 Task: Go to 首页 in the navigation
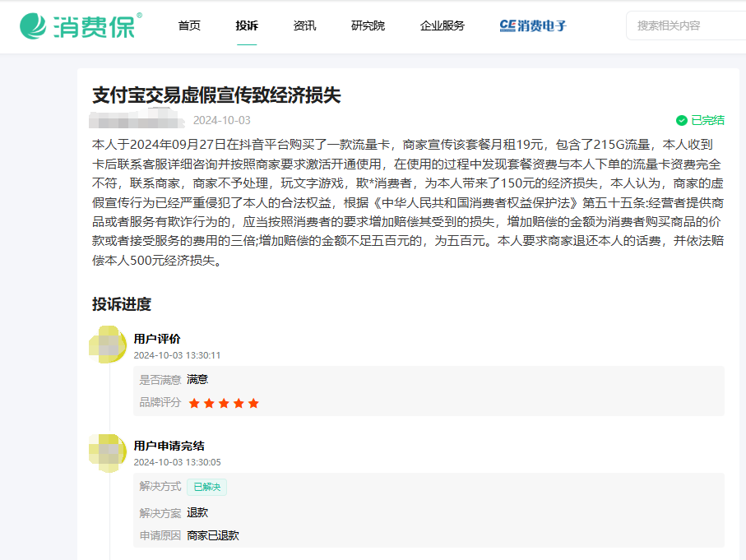(189, 25)
